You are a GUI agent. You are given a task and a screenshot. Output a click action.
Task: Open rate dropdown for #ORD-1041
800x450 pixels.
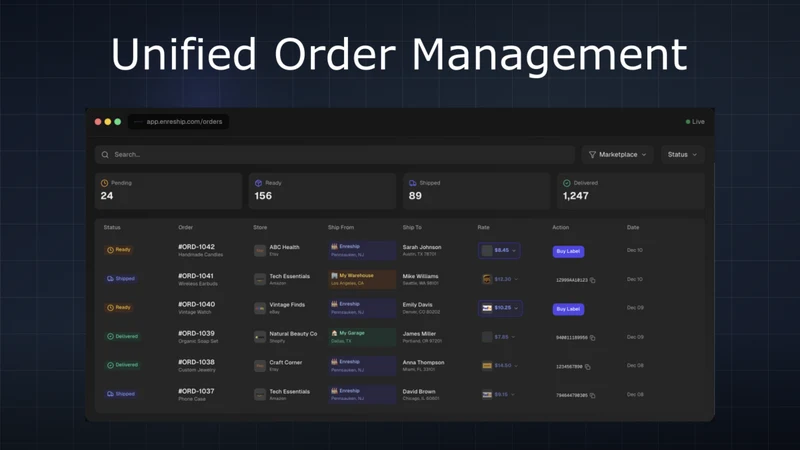(x=499, y=279)
